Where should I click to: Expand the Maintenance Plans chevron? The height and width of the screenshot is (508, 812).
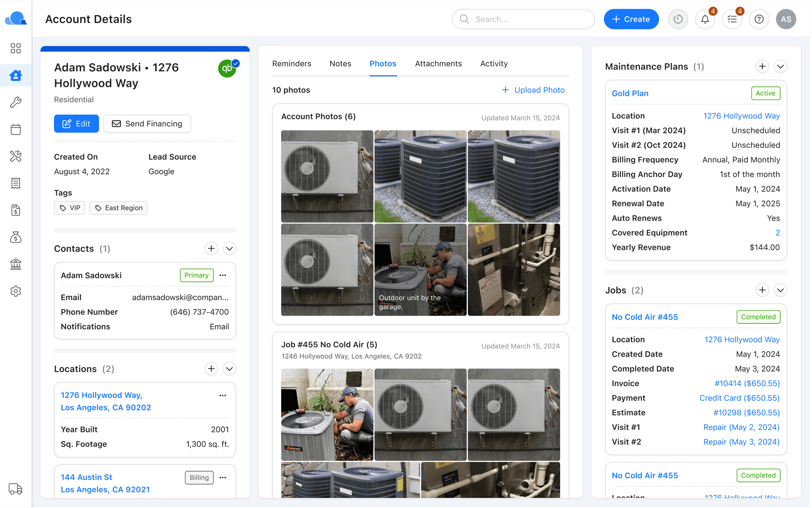pos(780,67)
